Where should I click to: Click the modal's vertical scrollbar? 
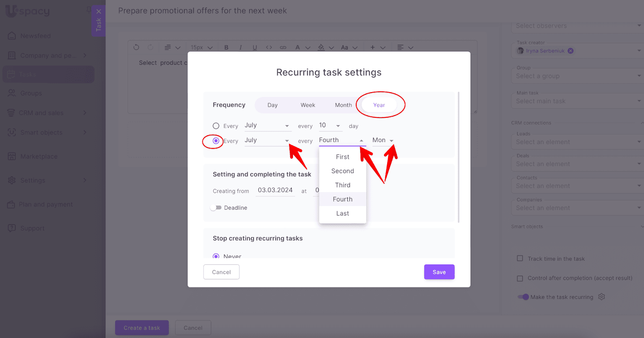458,157
